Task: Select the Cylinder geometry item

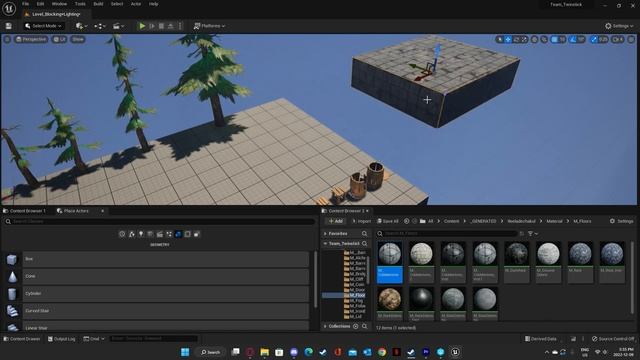Action: [166, 293]
